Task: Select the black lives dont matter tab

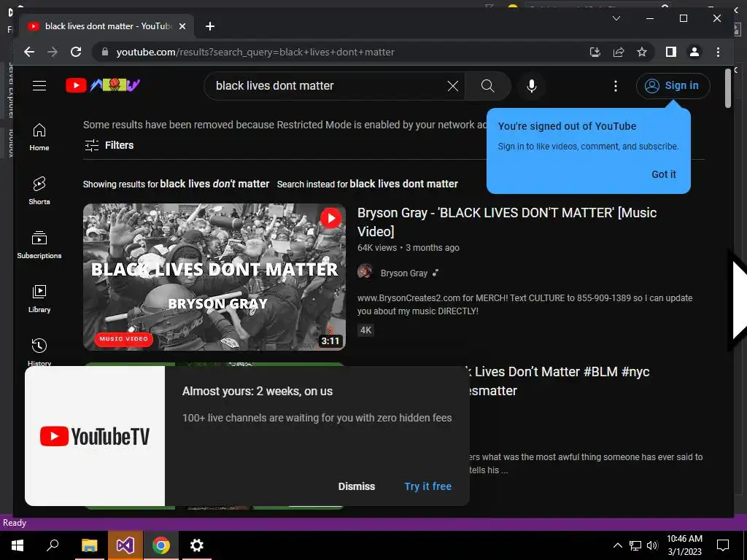Action: (x=107, y=26)
